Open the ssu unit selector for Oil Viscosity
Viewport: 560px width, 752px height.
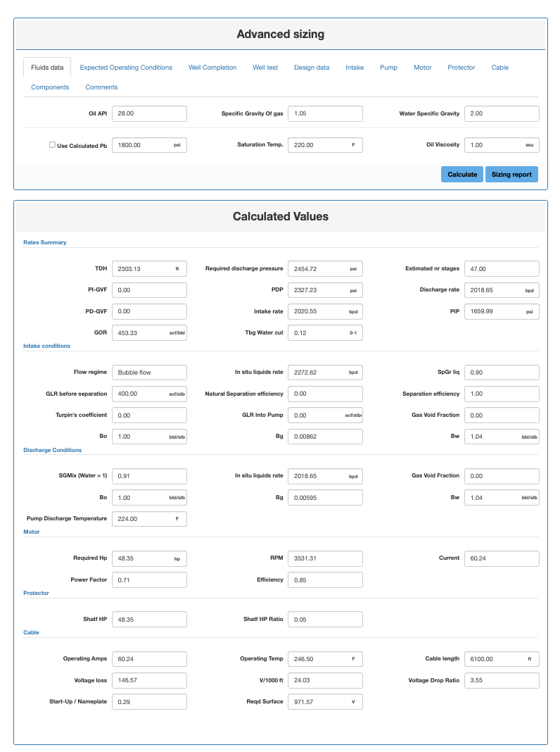pyautogui.click(x=529, y=145)
